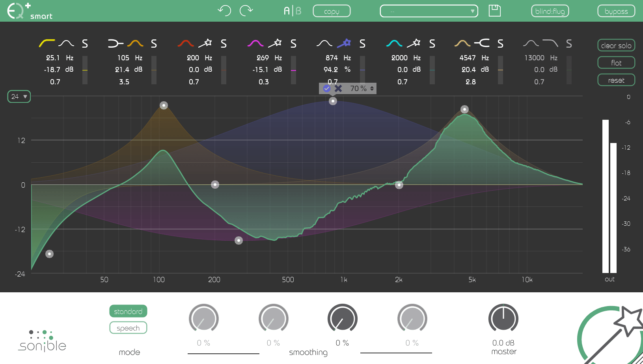
Task: Solo the 105 Hz band
Action: click(x=154, y=43)
